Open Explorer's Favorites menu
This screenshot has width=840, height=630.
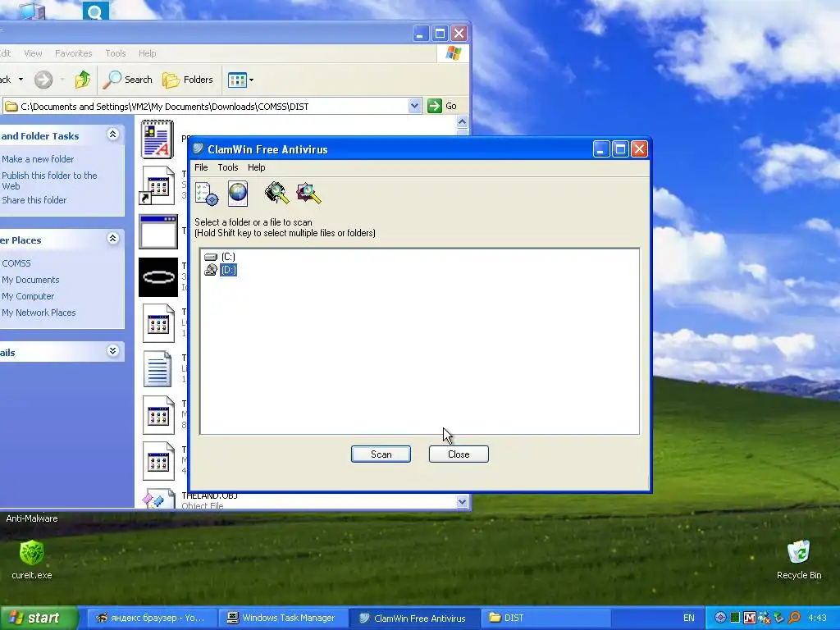tap(73, 53)
